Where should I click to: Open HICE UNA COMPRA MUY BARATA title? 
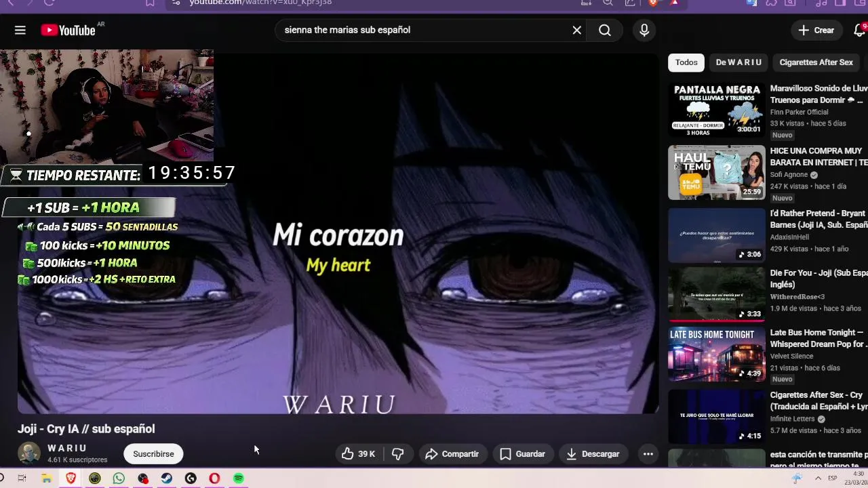818,157
